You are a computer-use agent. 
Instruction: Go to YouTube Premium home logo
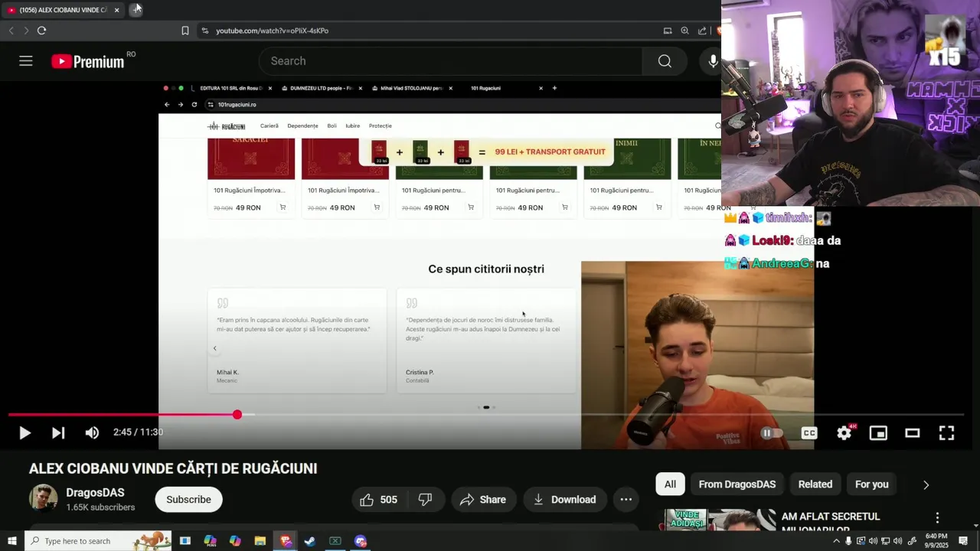(x=88, y=61)
